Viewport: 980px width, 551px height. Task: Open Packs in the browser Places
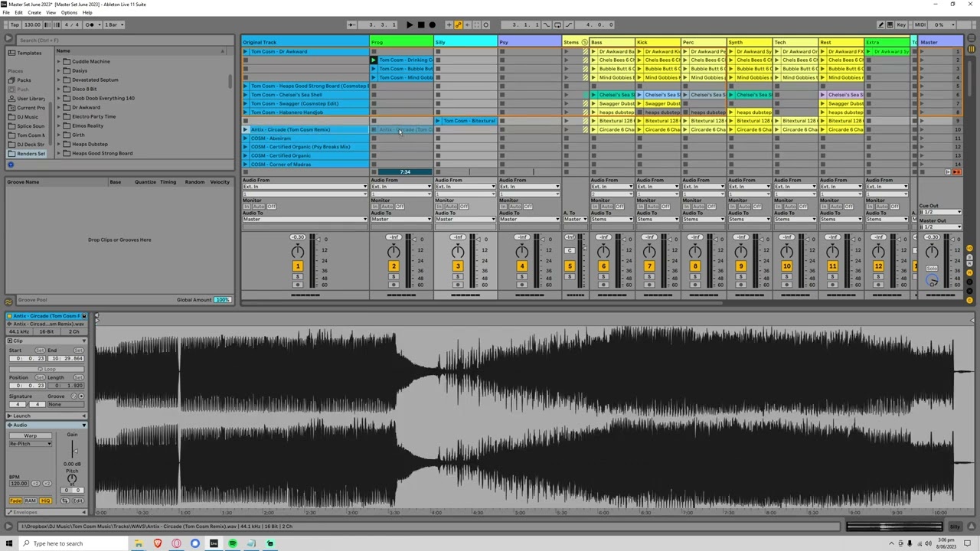24,80
